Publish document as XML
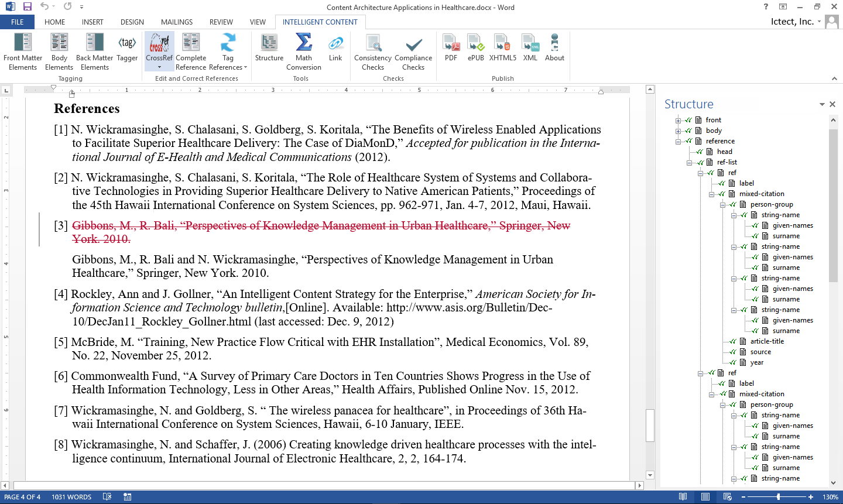Viewport: 843px width, 504px height. (x=530, y=47)
